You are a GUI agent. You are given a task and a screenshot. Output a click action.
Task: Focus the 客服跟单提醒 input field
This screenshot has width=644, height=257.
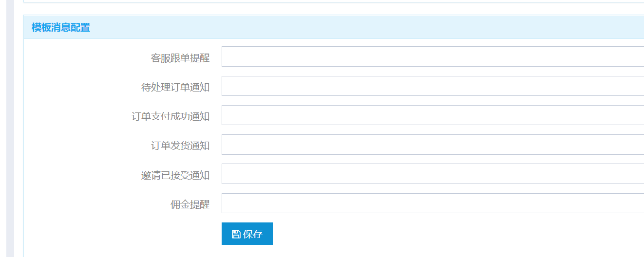click(433, 56)
